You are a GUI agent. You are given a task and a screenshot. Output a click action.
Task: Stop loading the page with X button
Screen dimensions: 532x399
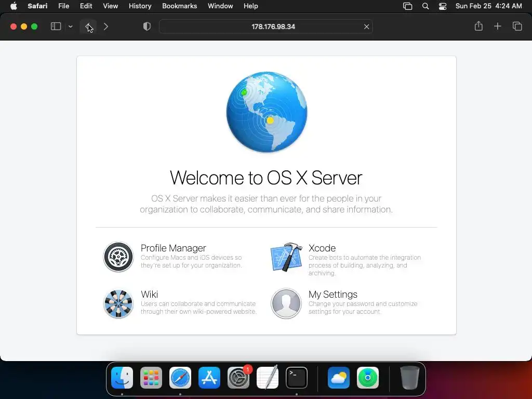(366, 26)
